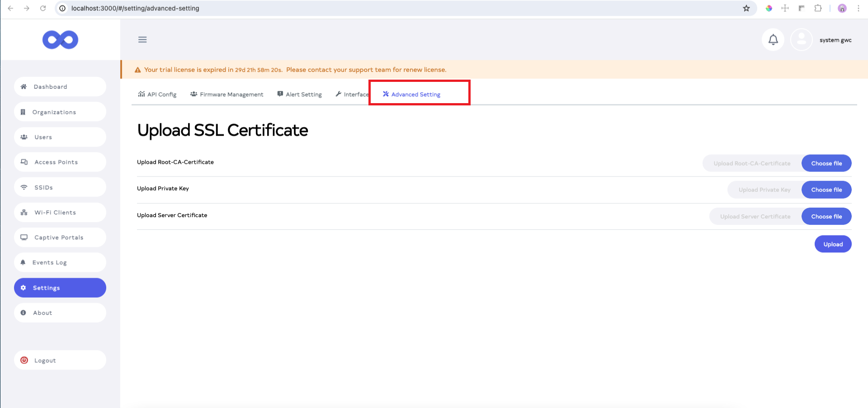Reload the page in browser

(43, 8)
